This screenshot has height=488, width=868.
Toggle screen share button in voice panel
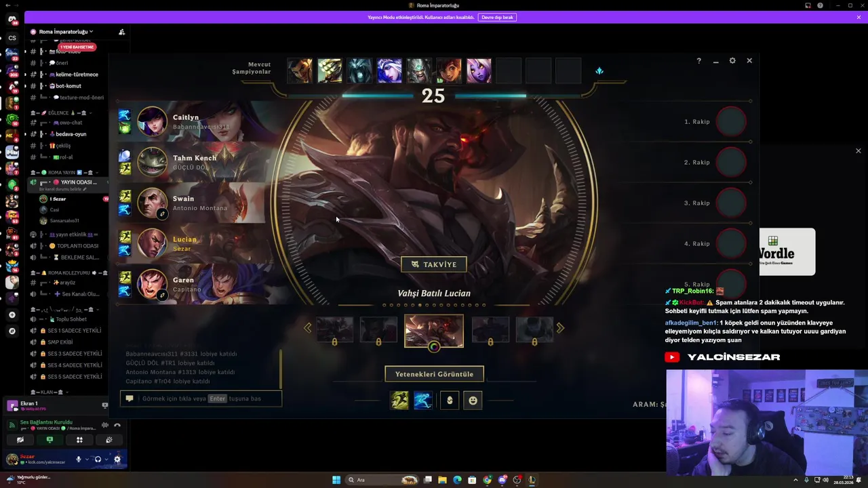pyautogui.click(x=50, y=440)
